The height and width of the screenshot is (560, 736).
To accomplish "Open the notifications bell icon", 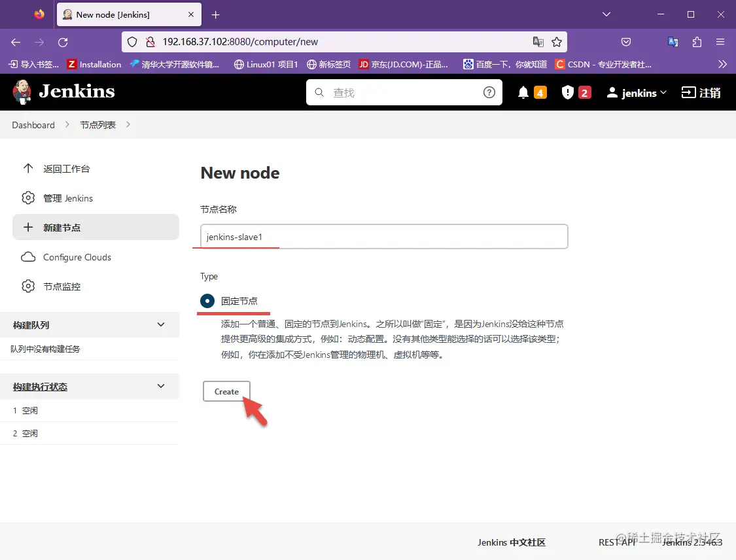I will coord(523,92).
